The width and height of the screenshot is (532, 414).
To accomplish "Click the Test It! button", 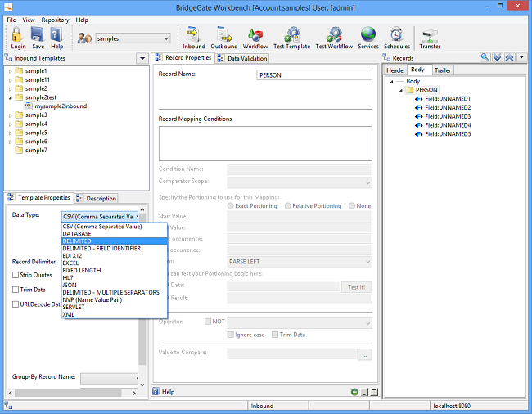I will [x=356, y=287].
